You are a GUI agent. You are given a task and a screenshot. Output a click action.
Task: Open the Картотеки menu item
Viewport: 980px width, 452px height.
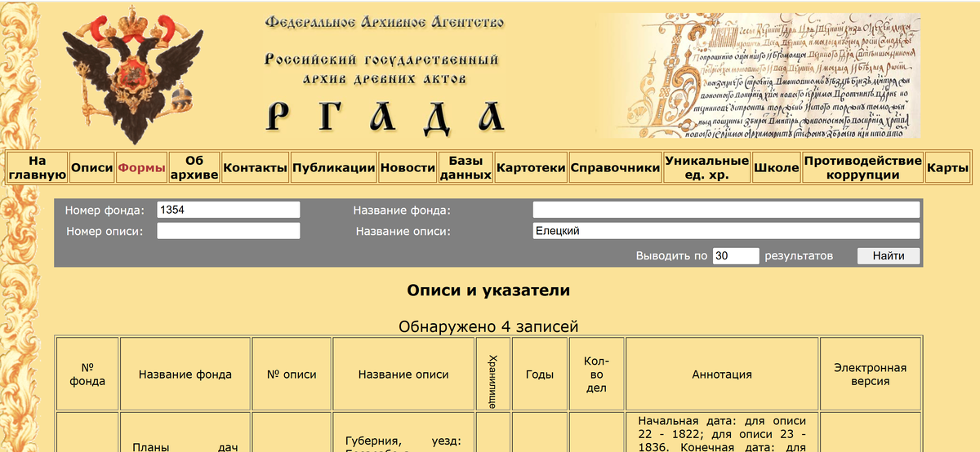[x=531, y=167]
